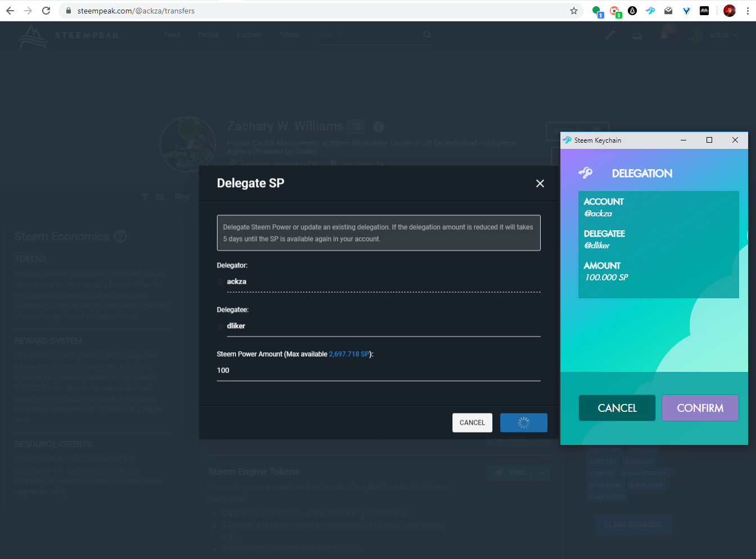
Task: Confirm the delegation in Steem Keychain
Action: (x=700, y=408)
